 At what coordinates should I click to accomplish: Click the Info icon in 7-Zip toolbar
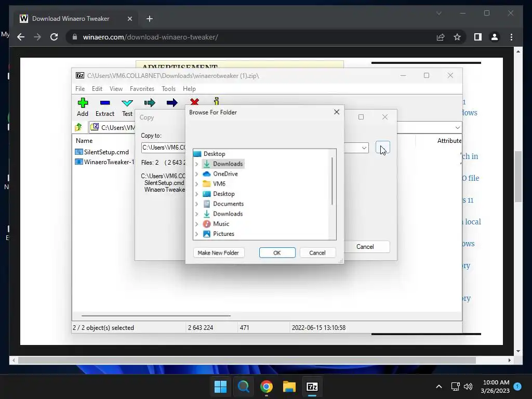pos(217,101)
